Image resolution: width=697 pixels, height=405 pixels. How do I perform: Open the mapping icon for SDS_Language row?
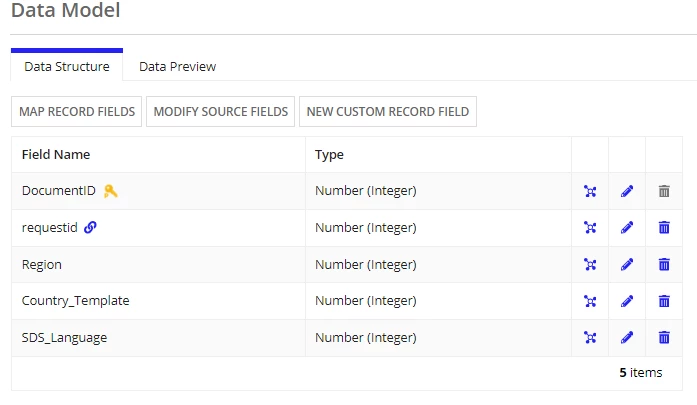point(590,337)
